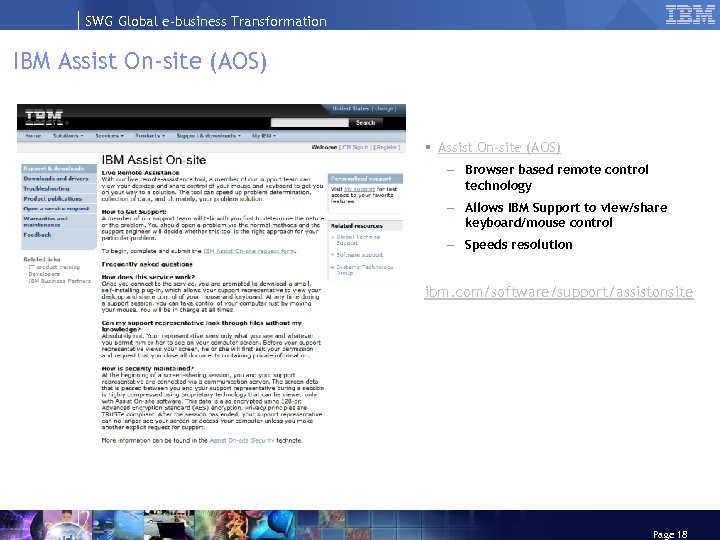Viewport: 720px width, 540px height.
Task: Open the Assist On-site Security technote link
Action: pos(242,440)
